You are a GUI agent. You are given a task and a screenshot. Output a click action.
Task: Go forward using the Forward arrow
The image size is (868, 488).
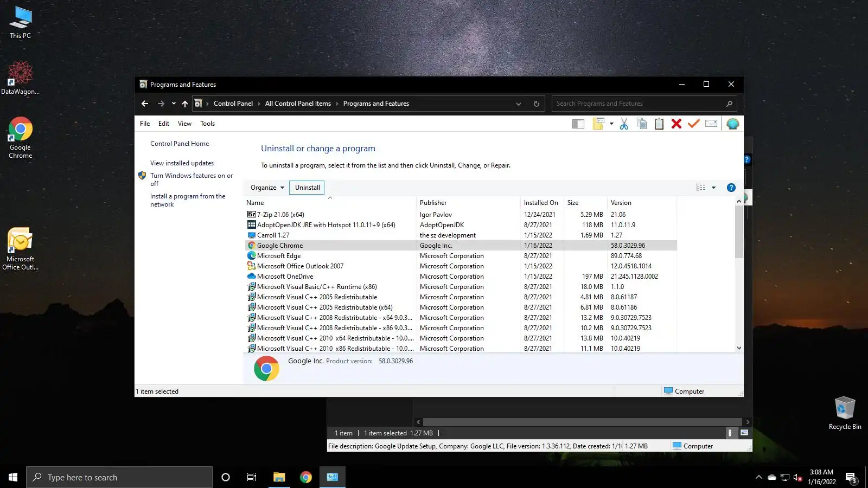161,104
